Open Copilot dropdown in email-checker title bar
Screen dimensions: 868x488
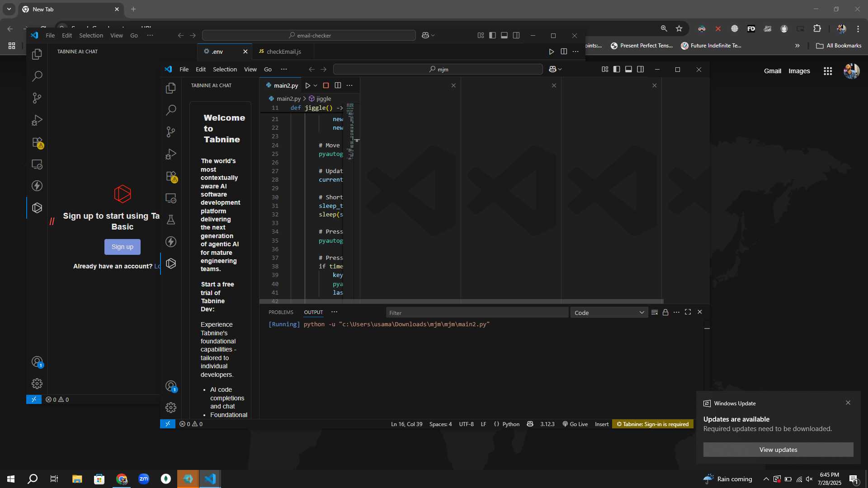click(x=428, y=35)
